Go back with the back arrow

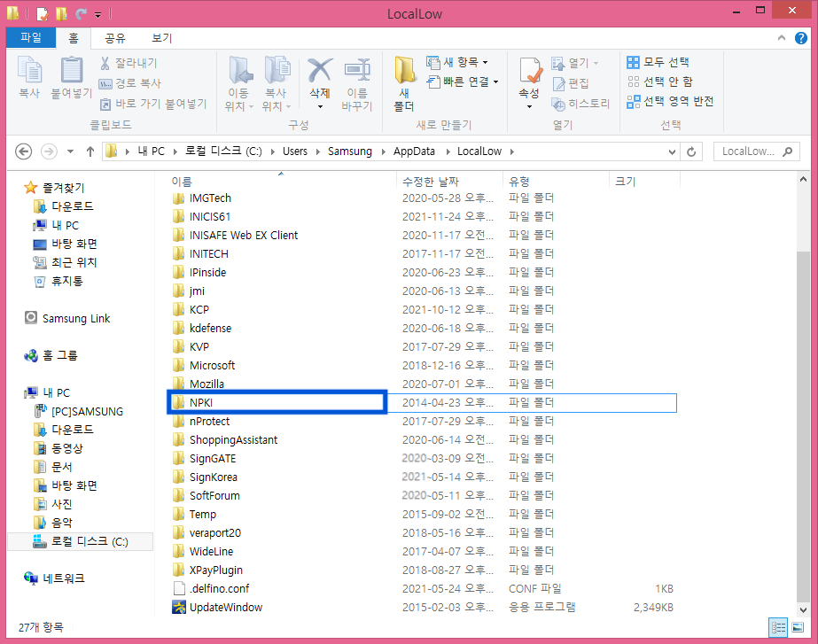pyautogui.click(x=23, y=151)
